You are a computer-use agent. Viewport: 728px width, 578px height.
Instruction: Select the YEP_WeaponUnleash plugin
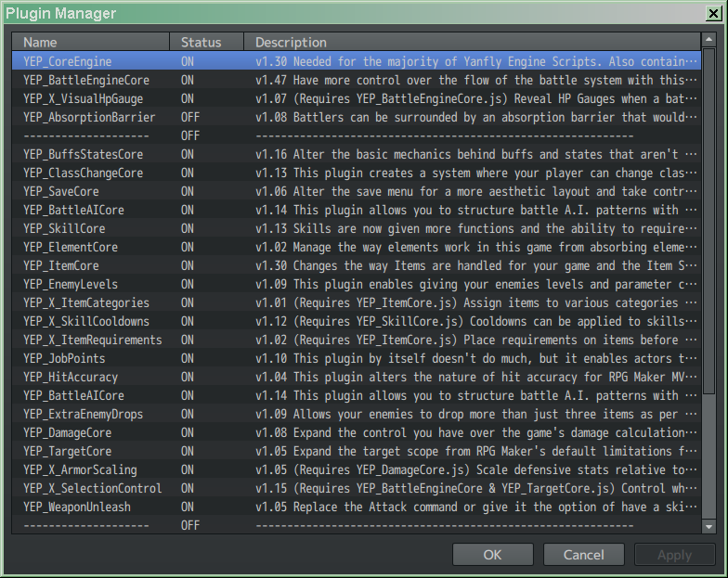click(357, 507)
